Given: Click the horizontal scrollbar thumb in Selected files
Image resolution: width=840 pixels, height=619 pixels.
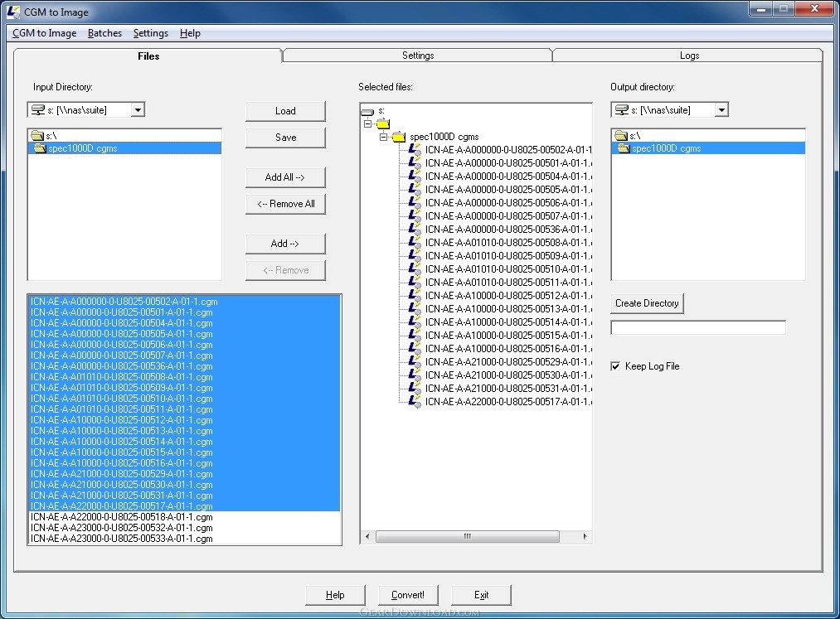Looking at the screenshot, I should click(x=468, y=536).
